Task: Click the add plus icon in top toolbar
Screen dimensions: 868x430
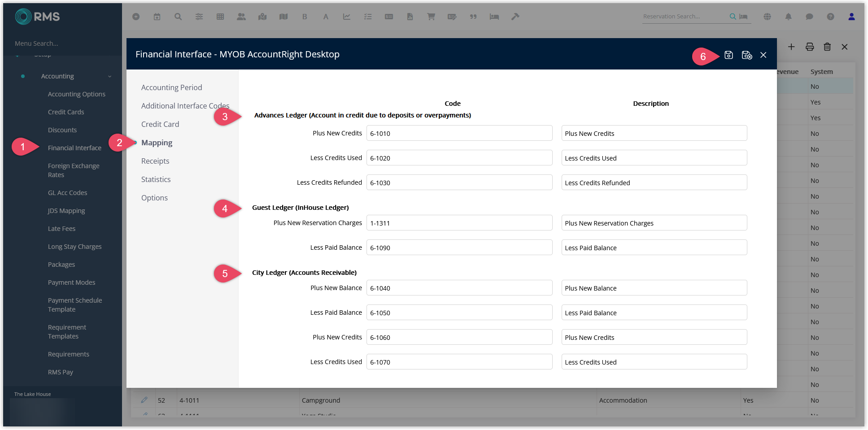Action: [136, 17]
